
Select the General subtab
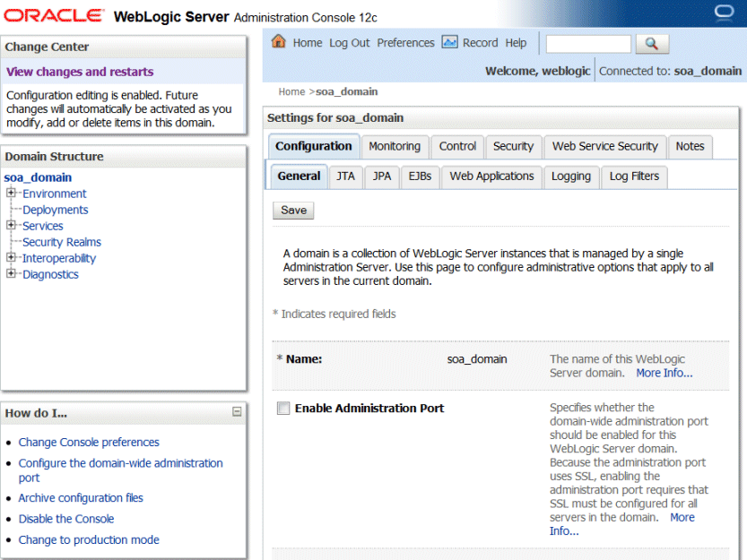click(x=299, y=177)
